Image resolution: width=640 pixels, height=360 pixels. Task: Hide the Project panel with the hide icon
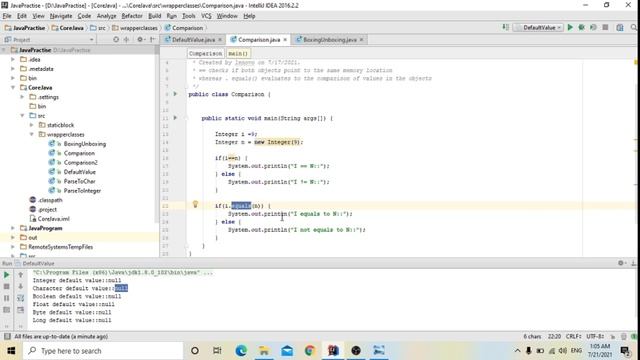click(152, 40)
